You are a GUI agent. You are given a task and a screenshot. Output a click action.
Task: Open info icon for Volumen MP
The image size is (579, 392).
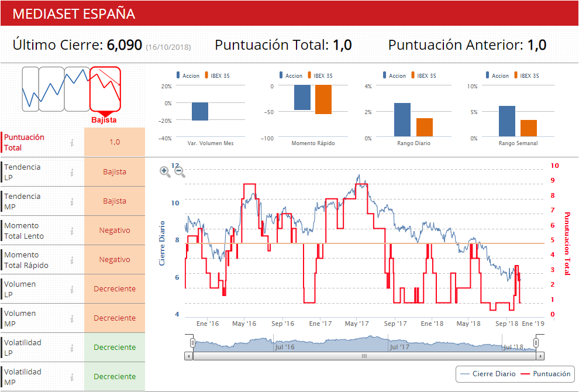coord(72,318)
